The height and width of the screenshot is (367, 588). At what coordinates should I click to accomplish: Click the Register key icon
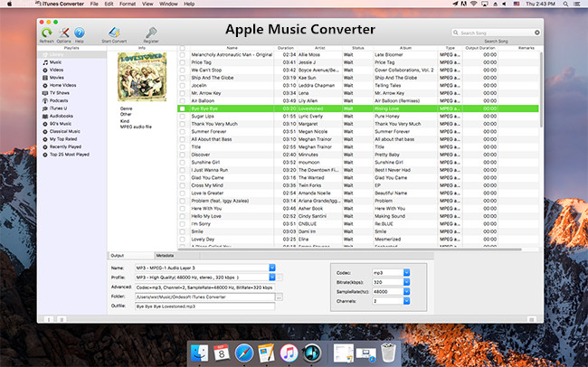[x=151, y=33]
